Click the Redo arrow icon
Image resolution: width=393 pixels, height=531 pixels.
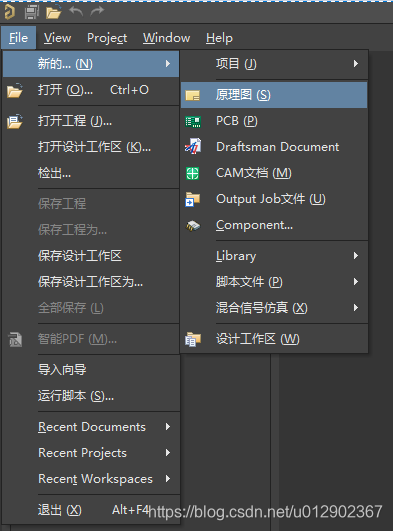click(x=97, y=12)
